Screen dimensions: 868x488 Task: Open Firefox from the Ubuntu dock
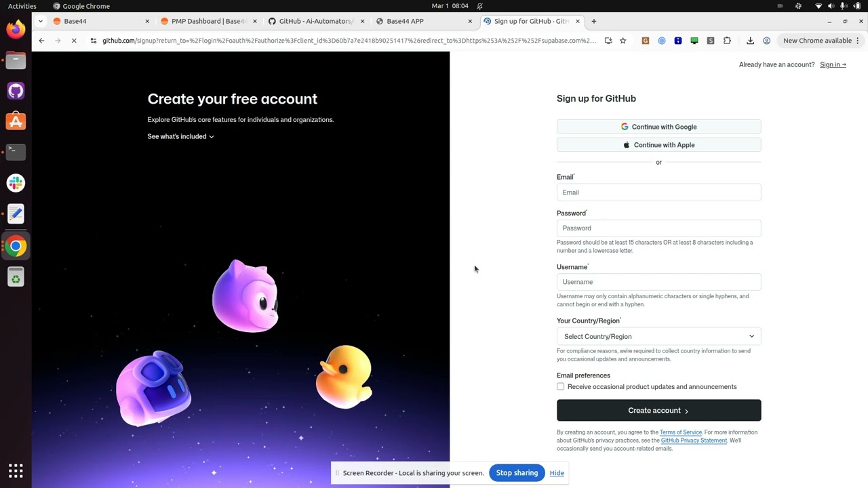(x=16, y=29)
